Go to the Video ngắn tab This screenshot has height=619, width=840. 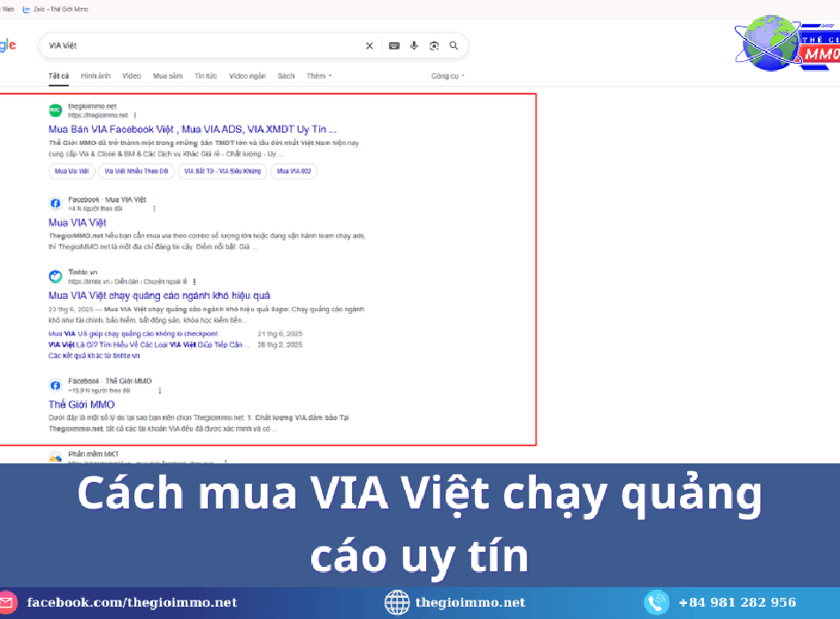[248, 76]
